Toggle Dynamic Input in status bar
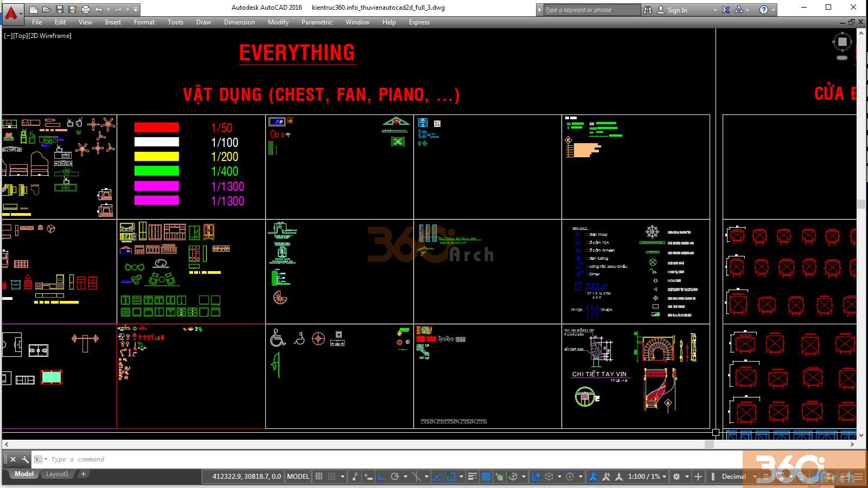Screen dimensions: 868x488 coord(368,477)
